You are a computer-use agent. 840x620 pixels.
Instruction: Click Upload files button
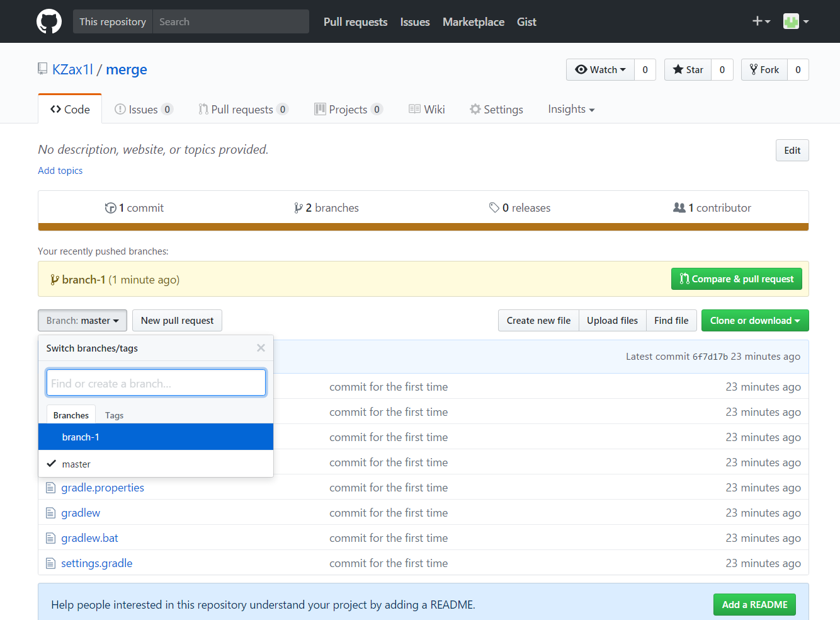coord(612,320)
